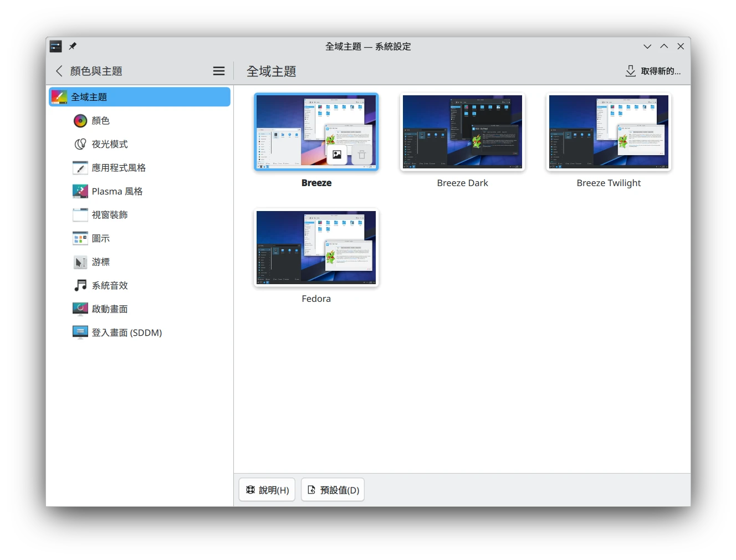This screenshot has width=736, height=560.
Task: Open Plasma 風格 settings
Action: 117,191
